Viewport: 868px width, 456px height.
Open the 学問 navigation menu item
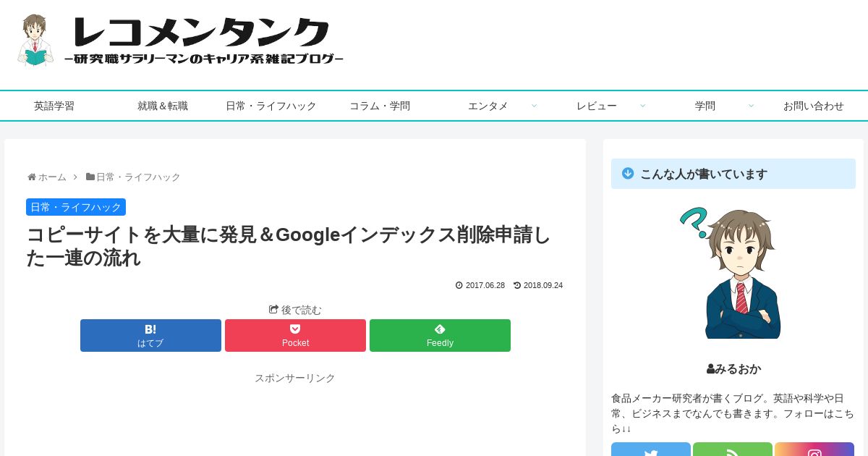pyautogui.click(x=705, y=106)
